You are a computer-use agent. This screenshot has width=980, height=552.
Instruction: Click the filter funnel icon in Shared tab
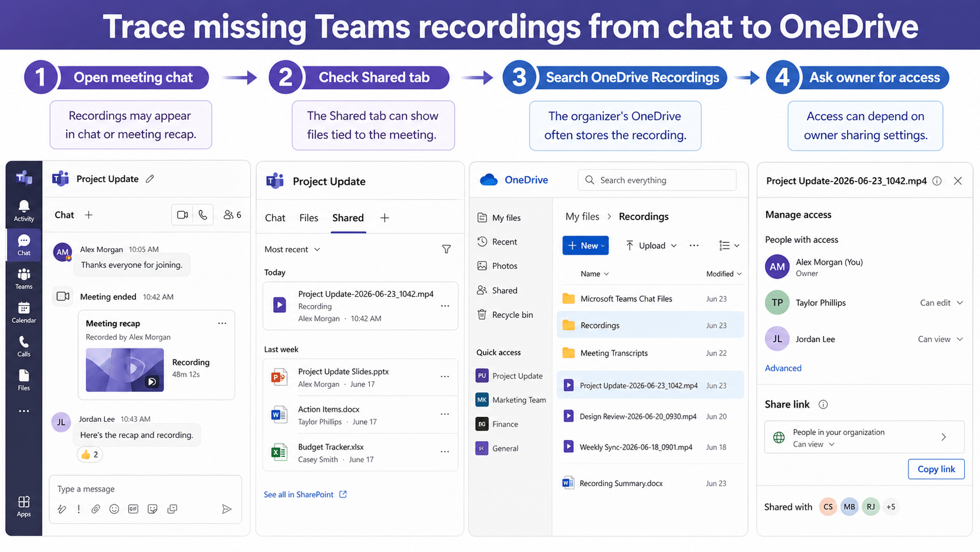pyautogui.click(x=447, y=249)
